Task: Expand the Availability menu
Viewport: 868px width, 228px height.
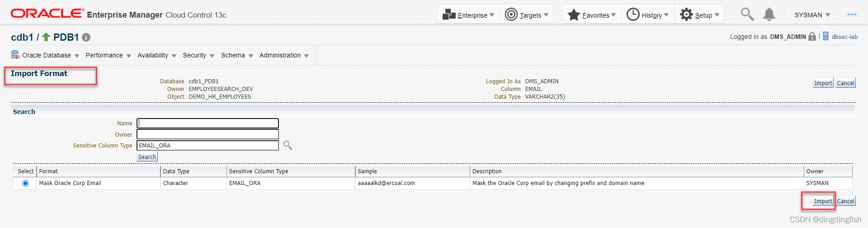Action: [157, 55]
